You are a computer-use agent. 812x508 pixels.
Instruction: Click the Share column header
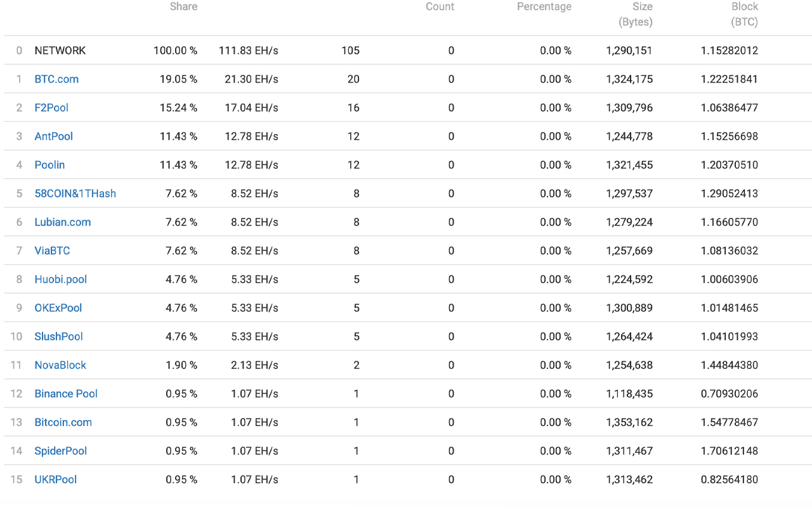183,6
